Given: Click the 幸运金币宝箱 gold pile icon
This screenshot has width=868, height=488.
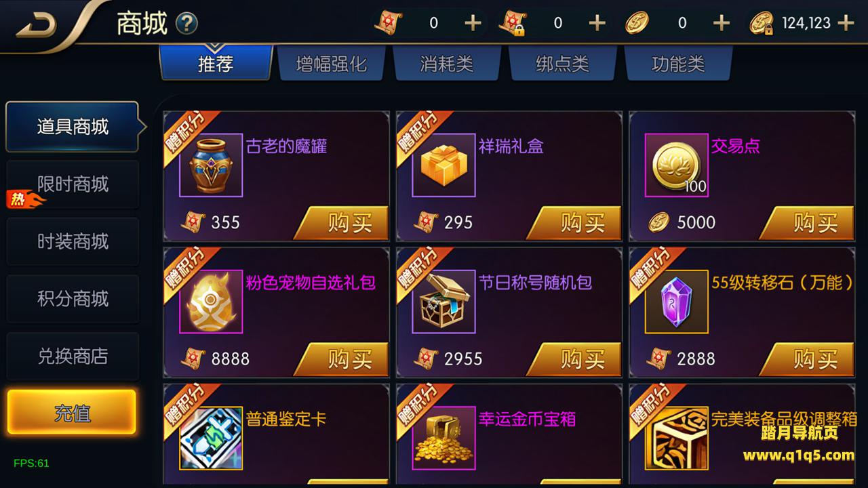Looking at the screenshot, I should [443, 439].
